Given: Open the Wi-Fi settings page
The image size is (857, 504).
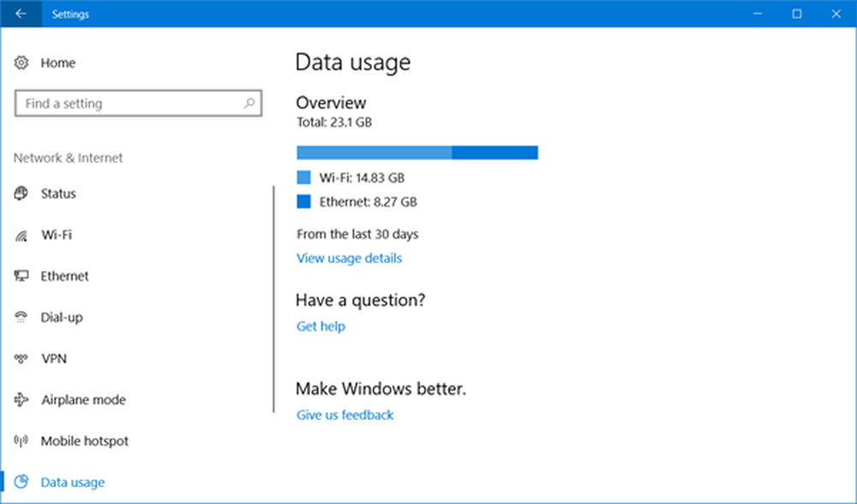Looking at the screenshot, I should [55, 235].
